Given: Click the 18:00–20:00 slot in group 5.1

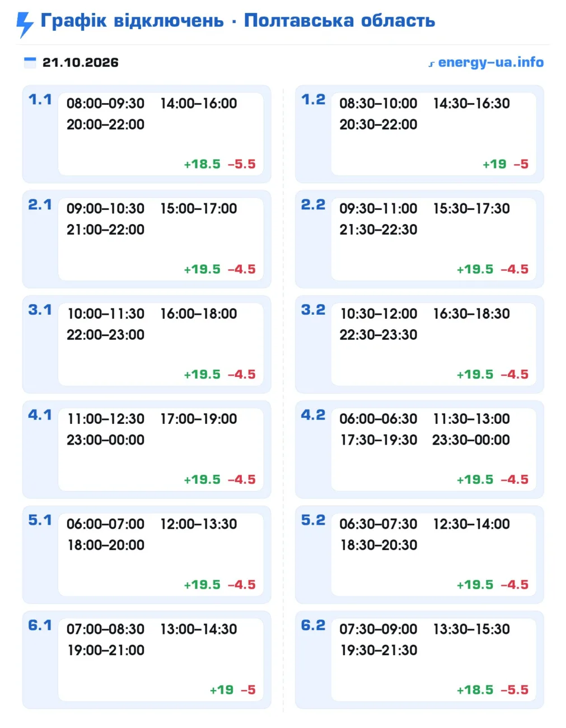Looking at the screenshot, I should coord(105,545).
